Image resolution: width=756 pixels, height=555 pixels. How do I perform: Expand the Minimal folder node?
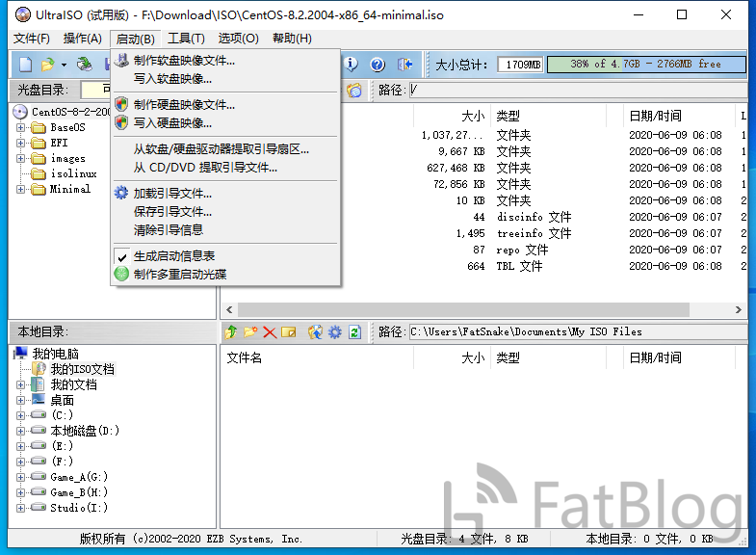coord(20,190)
